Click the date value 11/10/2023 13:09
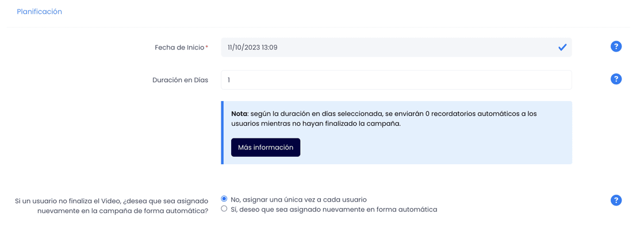The width and height of the screenshot is (644, 228). (252, 48)
